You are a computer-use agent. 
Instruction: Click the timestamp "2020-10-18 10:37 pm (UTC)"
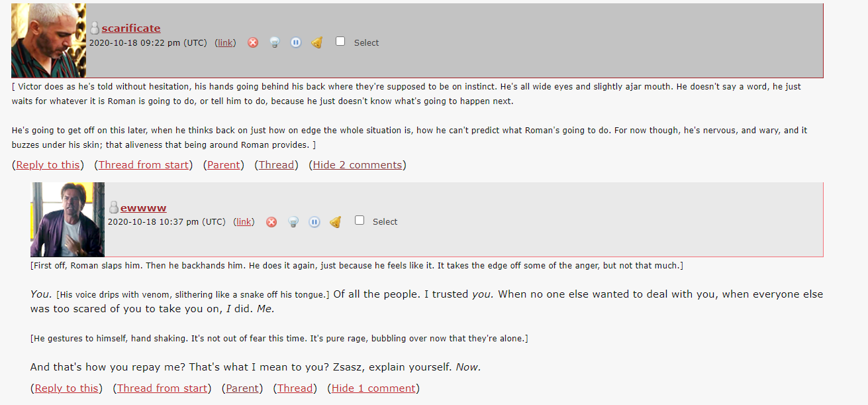(167, 221)
